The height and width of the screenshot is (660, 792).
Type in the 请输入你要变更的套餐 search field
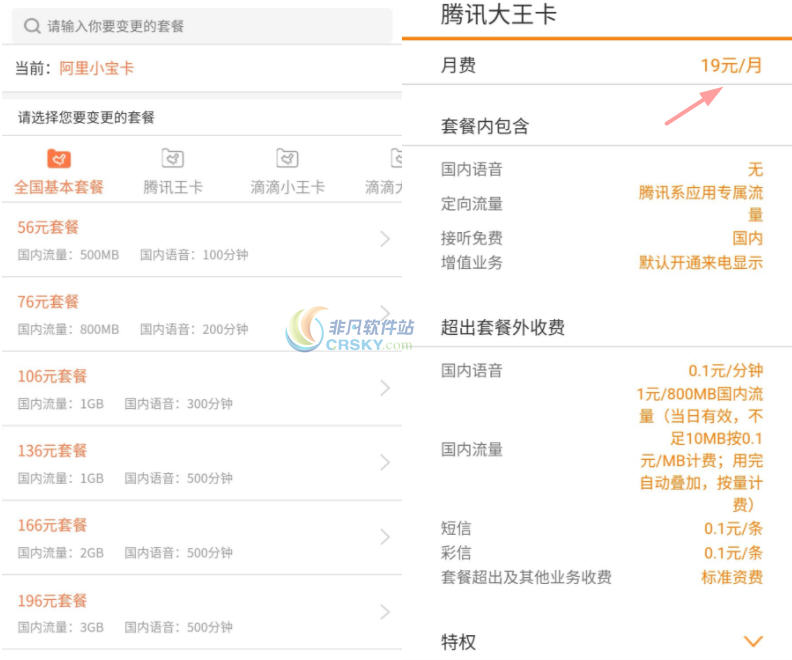200,26
